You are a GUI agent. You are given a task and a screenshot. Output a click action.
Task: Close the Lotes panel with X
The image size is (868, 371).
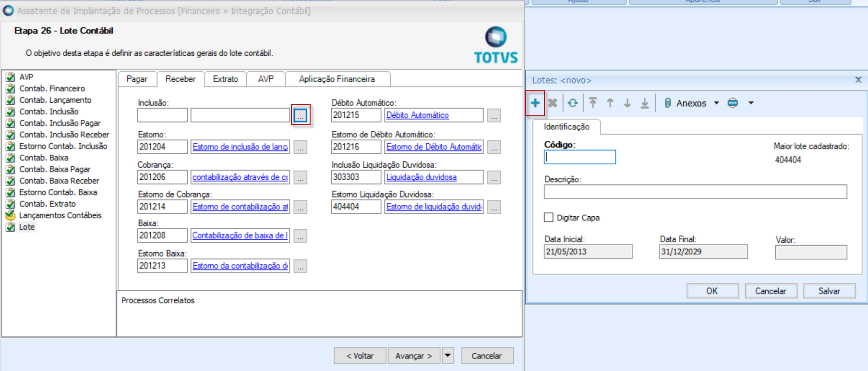858,80
